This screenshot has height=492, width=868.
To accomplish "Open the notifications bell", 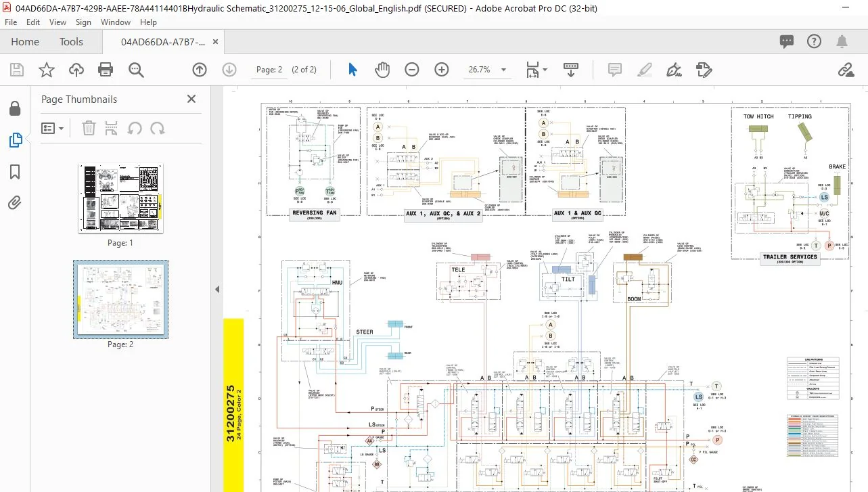I will [x=842, y=42].
